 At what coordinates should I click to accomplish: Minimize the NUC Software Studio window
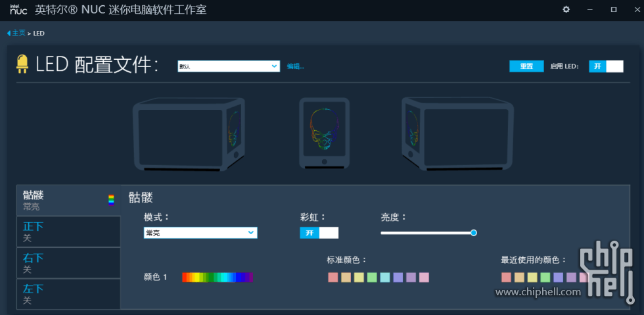pos(590,9)
